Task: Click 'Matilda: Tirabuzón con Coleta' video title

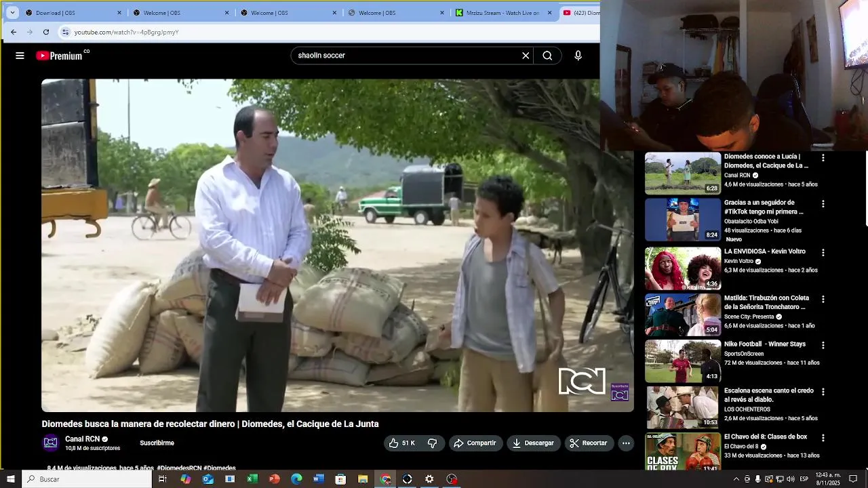Action: 766,302
